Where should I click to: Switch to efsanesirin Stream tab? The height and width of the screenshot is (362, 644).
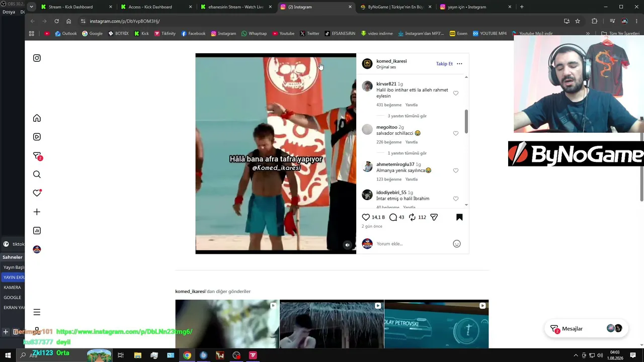point(236,7)
